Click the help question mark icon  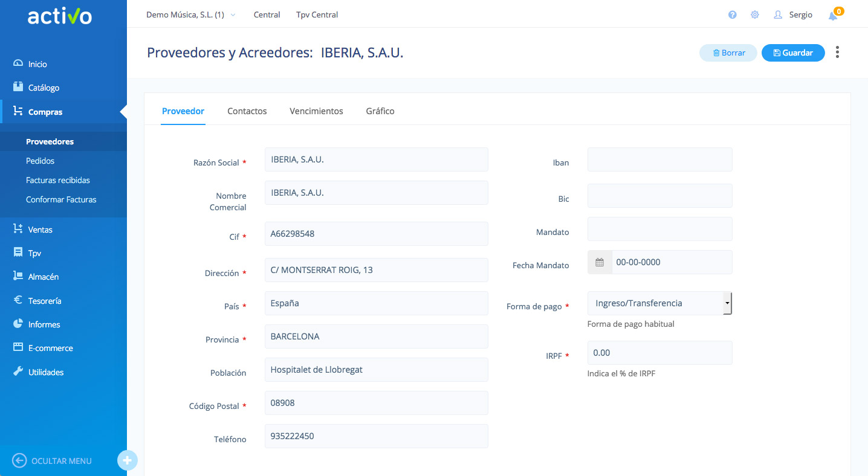coord(733,14)
